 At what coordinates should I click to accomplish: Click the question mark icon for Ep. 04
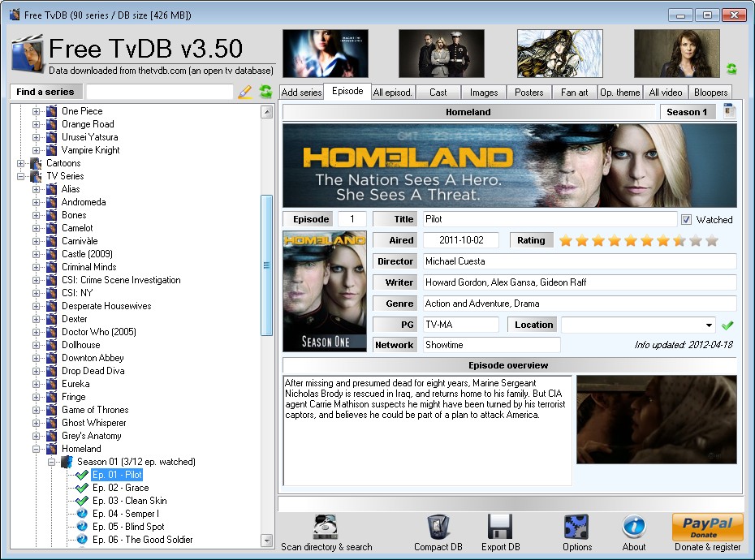click(82, 514)
